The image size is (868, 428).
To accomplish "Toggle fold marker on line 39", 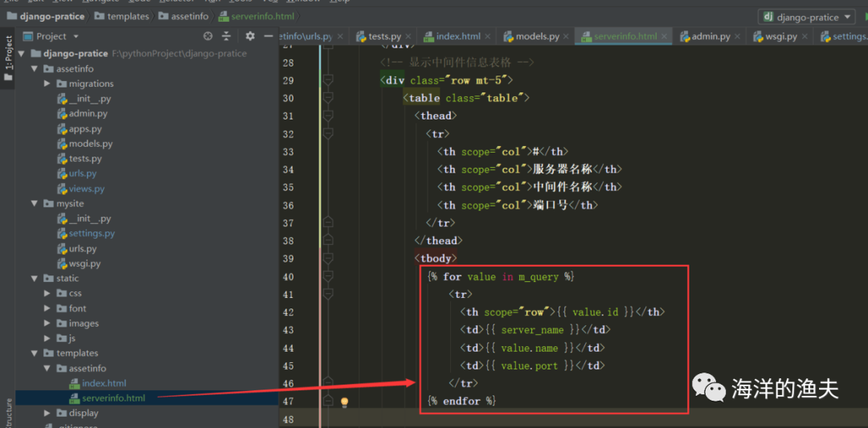I will pos(328,259).
